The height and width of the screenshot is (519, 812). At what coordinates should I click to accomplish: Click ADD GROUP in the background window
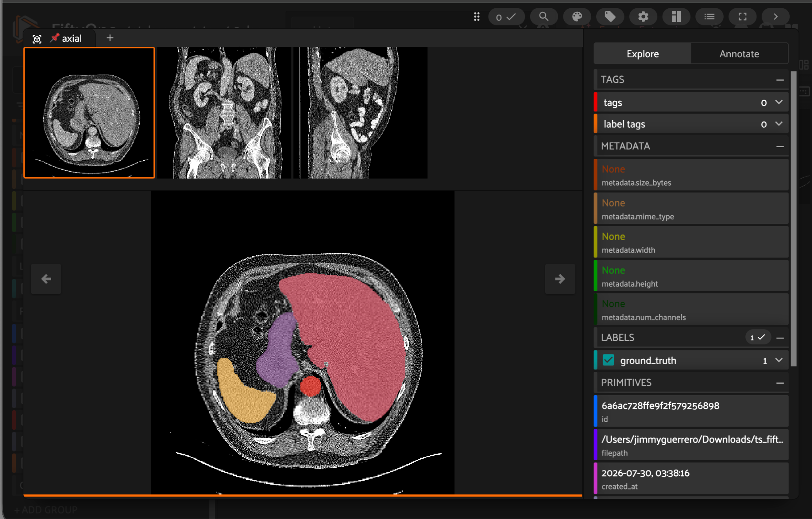point(46,510)
